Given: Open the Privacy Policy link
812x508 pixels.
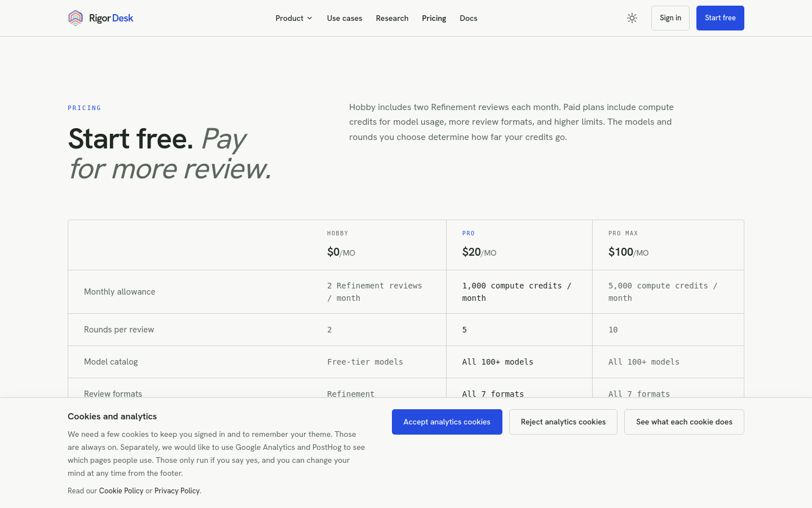Looking at the screenshot, I should point(177,491).
